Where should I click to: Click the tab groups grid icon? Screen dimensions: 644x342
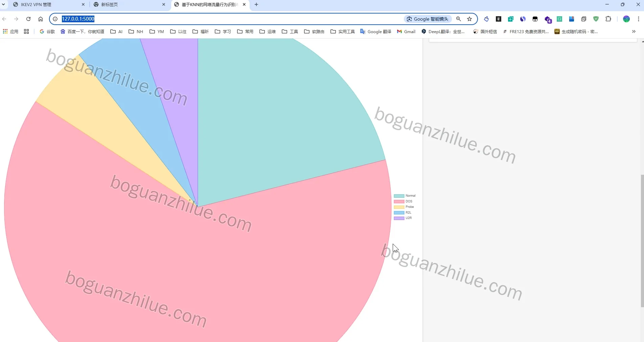(26, 31)
